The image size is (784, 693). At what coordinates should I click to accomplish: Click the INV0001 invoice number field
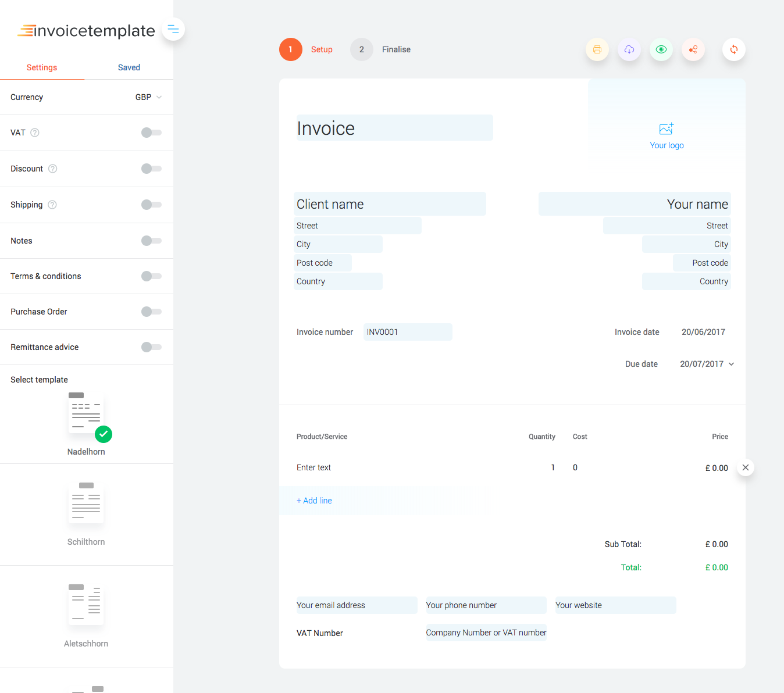[x=408, y=332]
